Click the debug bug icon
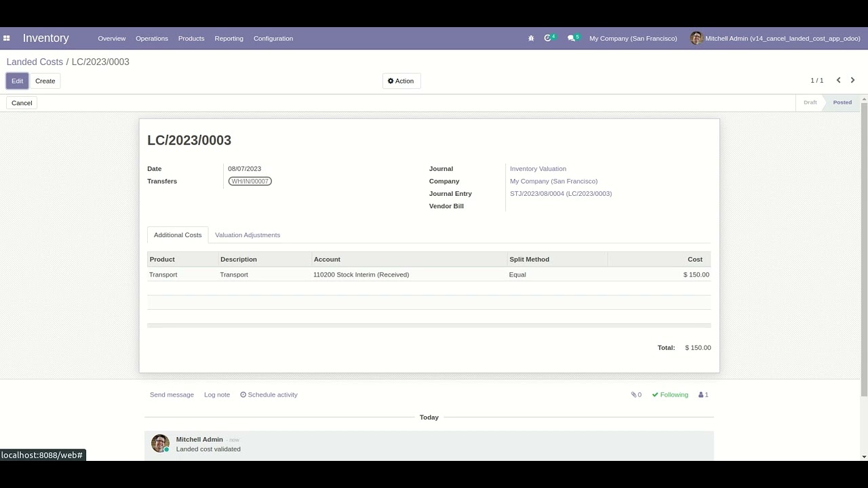868x488 pixels. (531, 39)
